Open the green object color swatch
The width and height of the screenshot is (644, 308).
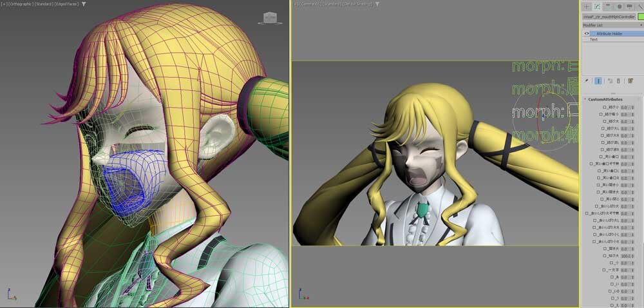[x=641, y=17]
